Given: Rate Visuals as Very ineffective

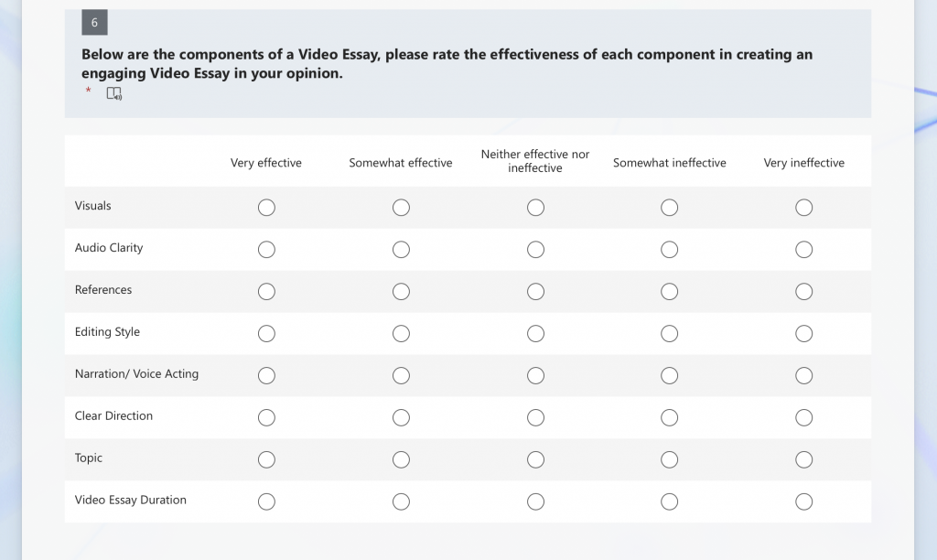Looking at the screenshot, I should tap(803, 208).
